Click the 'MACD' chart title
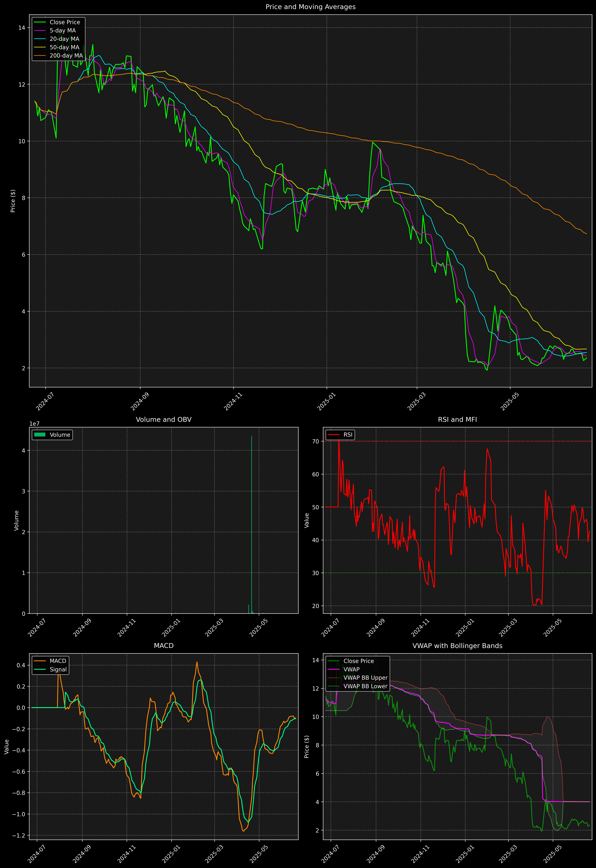 pos(164,646)
